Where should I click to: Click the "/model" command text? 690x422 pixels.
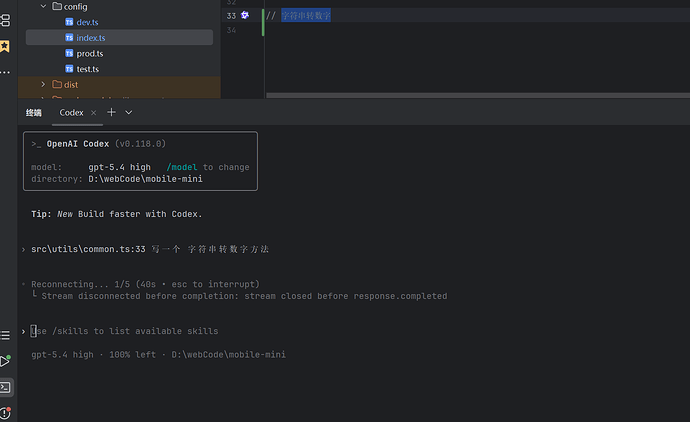click(182, 167)
